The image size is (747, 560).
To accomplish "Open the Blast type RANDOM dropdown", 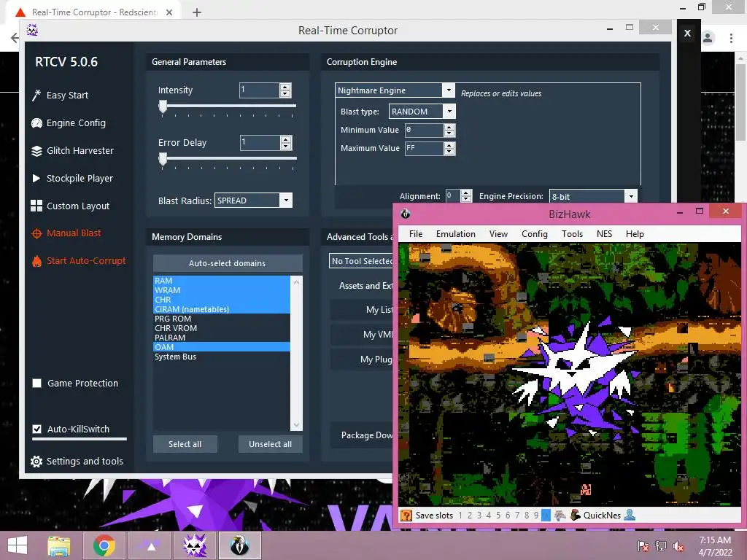I will (449, 112).
